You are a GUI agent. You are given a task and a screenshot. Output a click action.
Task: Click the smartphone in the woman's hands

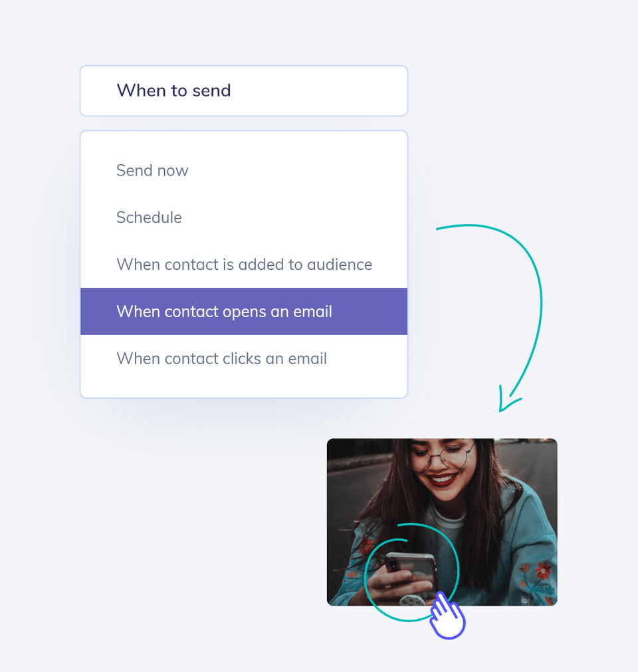[411, 570]
